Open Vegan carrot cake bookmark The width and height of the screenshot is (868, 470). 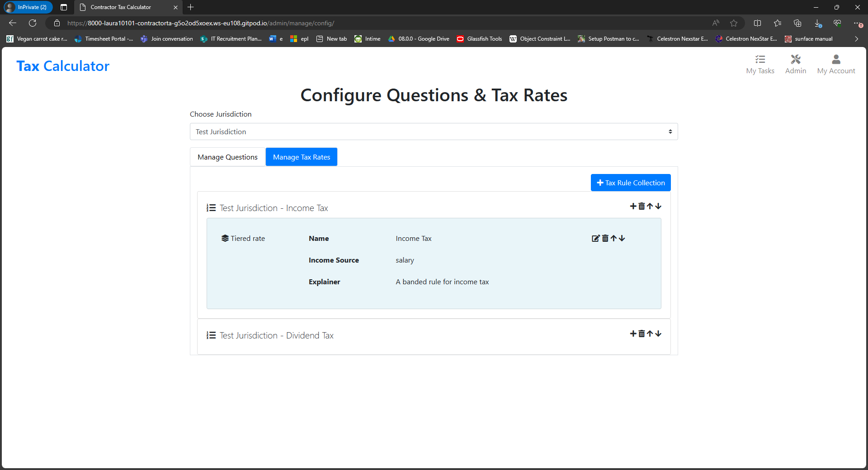tap(37, 39)
